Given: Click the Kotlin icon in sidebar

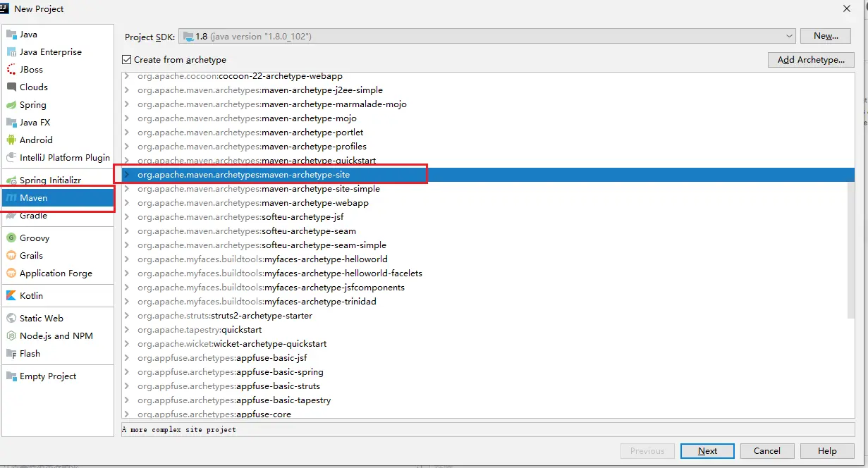Looking at the screenshot, I should pos(11,296).
